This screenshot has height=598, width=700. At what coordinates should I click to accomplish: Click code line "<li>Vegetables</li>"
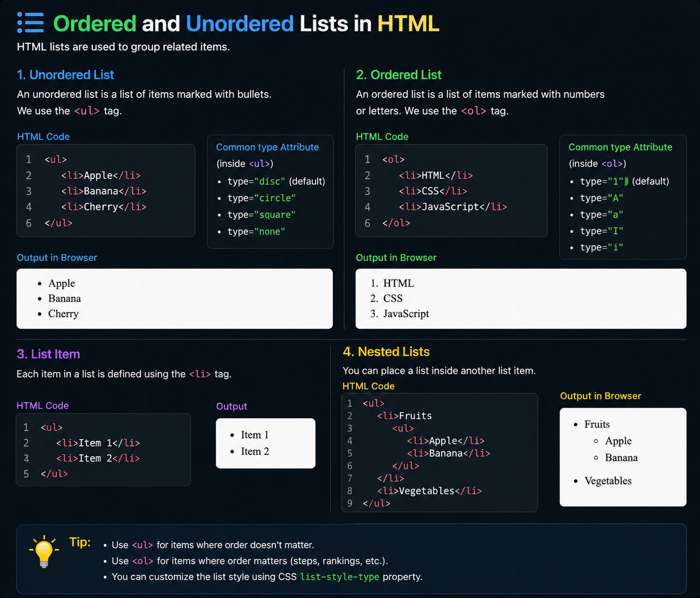(x=429, y=491)
